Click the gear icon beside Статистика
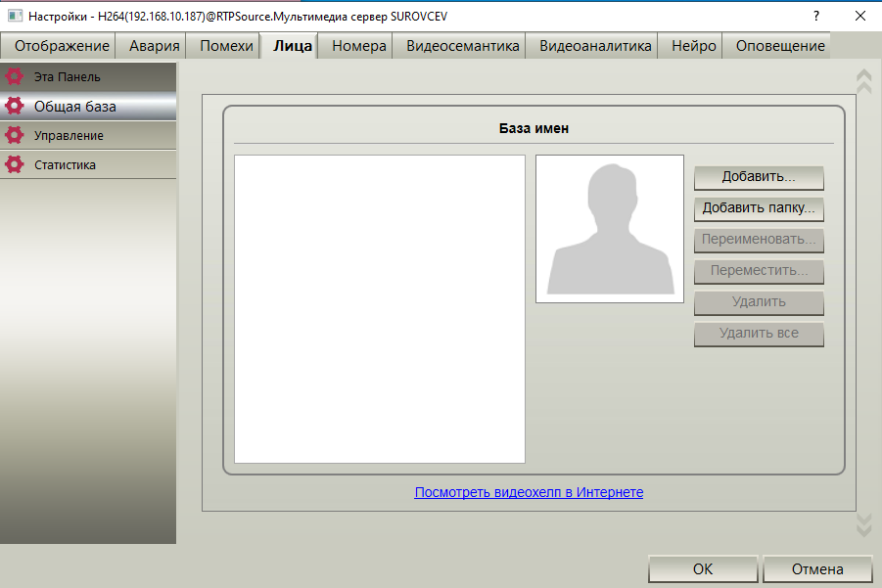 tap(14, 164)
